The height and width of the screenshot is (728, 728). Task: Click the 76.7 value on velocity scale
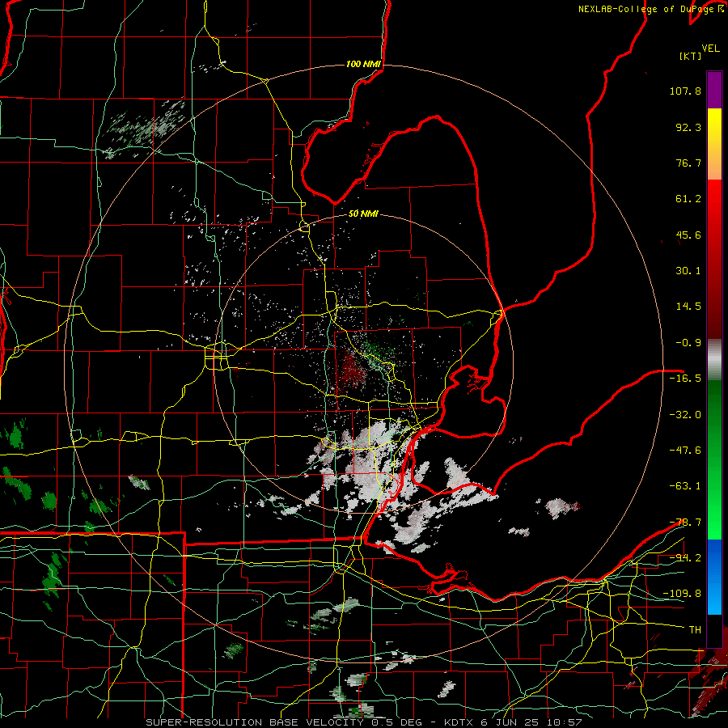click(x=688, y=163)
